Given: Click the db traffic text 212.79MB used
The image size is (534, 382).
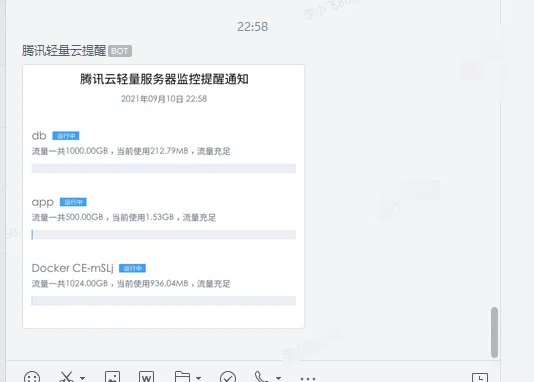Looking at the screenshot, I should (x=131, y=151).
